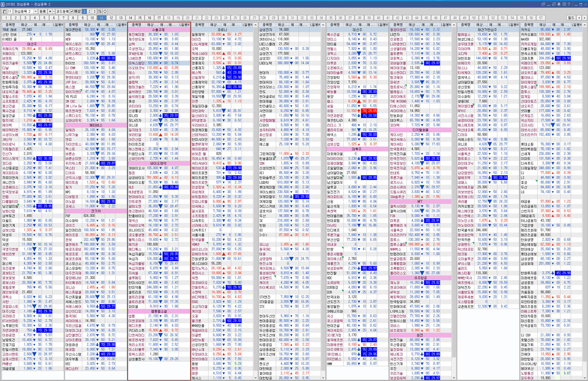Click the detach window icon in title bar
The image size is (588, 381).
pos(543,4)
